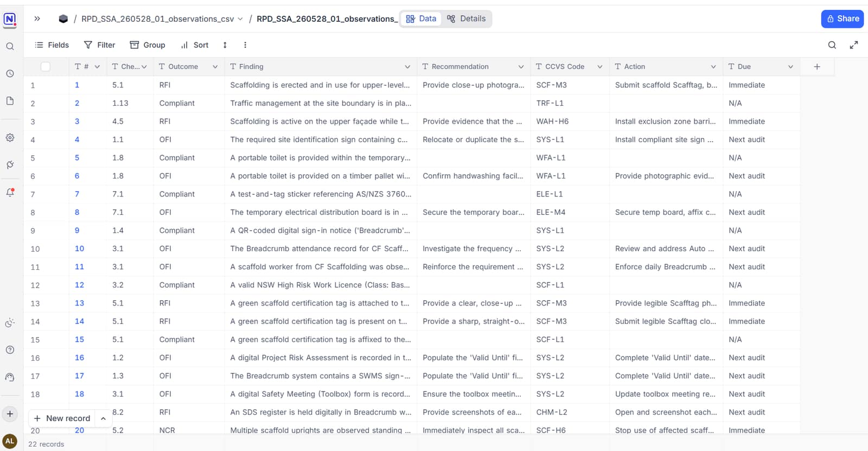This screenshot has height=451, width=868.
Task: Open more options three-dot toolbar menu
Action: pos(245,45)
